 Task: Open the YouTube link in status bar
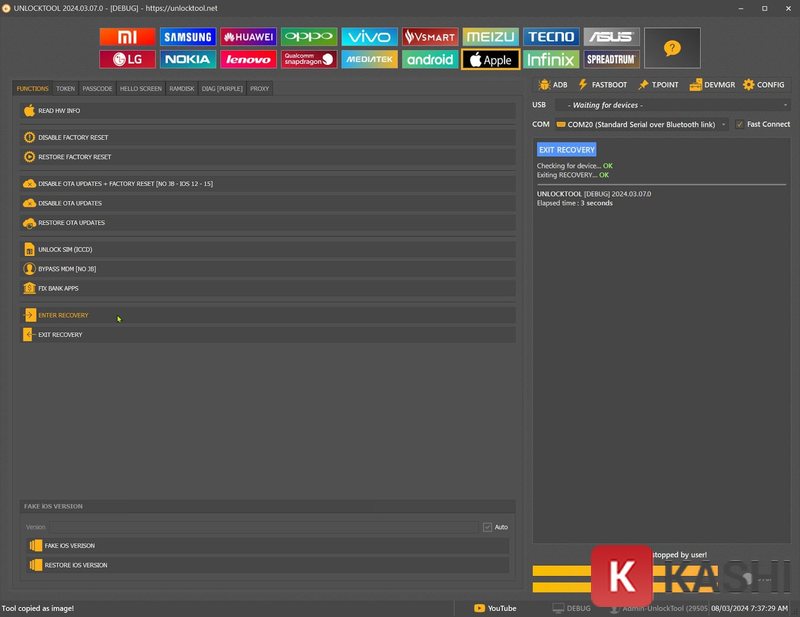click(495, 608)
